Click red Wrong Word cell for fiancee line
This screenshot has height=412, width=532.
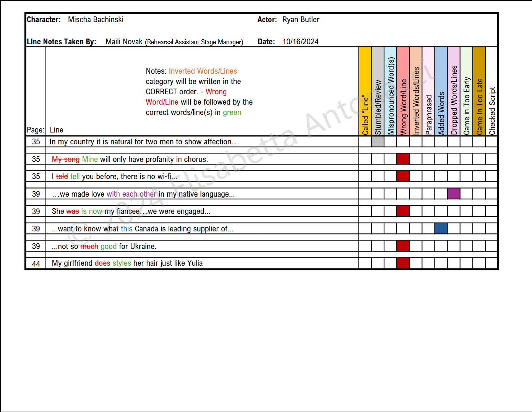(403, 211)
